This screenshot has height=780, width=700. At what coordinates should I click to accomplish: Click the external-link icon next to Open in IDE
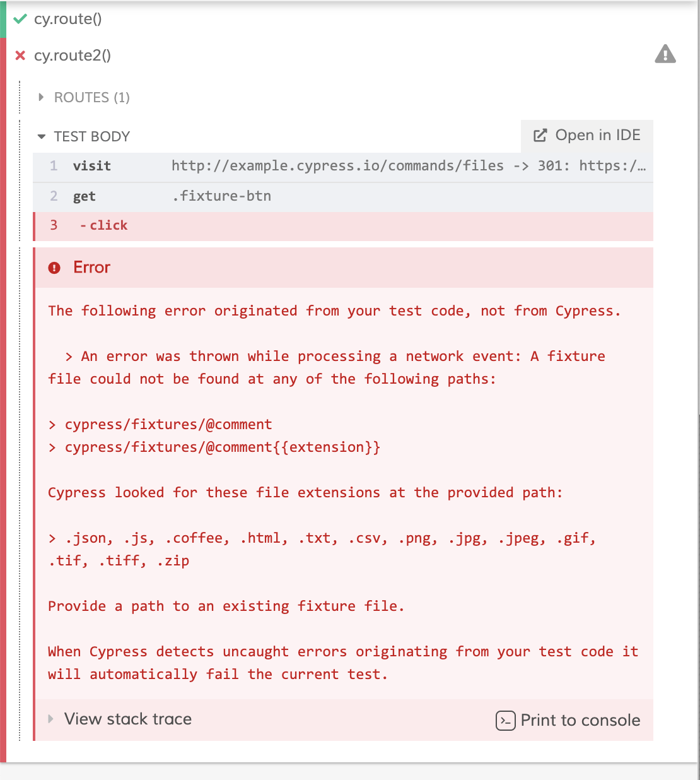point(539,134)
